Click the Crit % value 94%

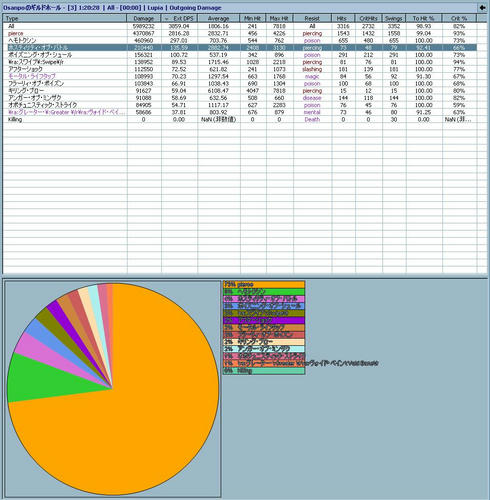[x=459, y=62]
